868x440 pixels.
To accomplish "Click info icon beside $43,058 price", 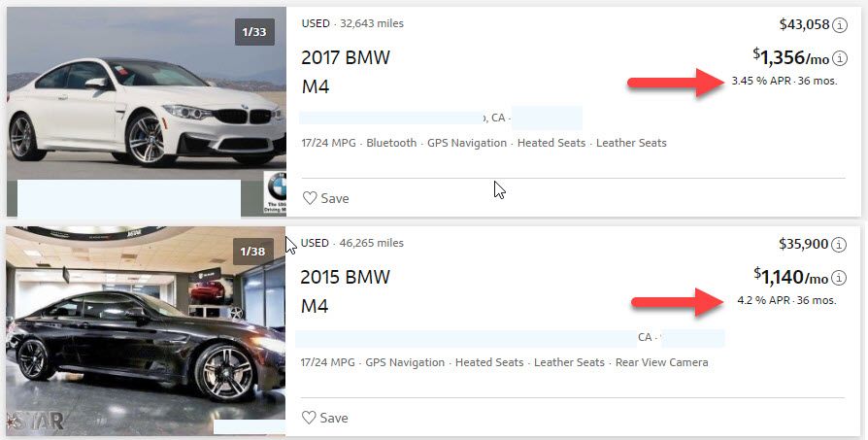I will 840,25.
